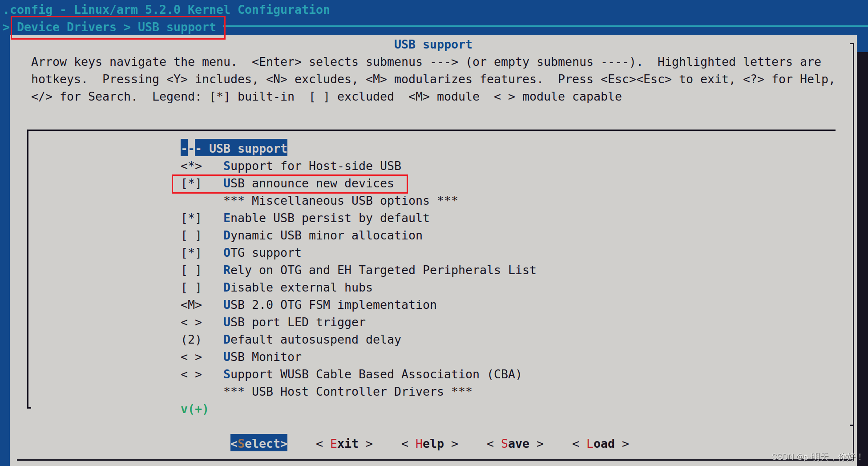
Task: Click Device Drivers in the breadcrumb path
Action: point(67,27)
